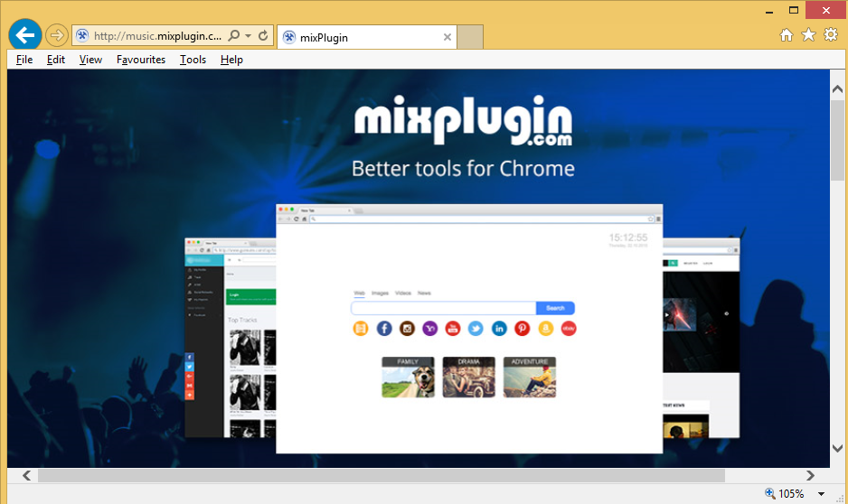848x504 pixels.
Task: Open the Edit menu
Action: point(56,60)
